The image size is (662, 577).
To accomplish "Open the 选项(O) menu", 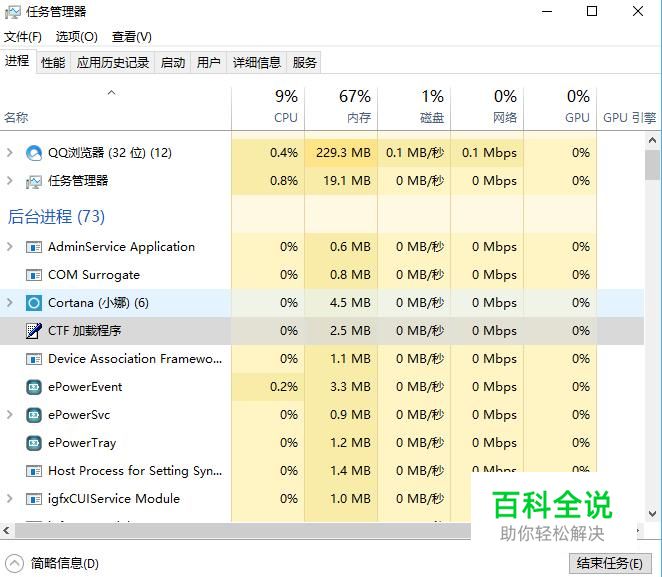I will point(76,37).
